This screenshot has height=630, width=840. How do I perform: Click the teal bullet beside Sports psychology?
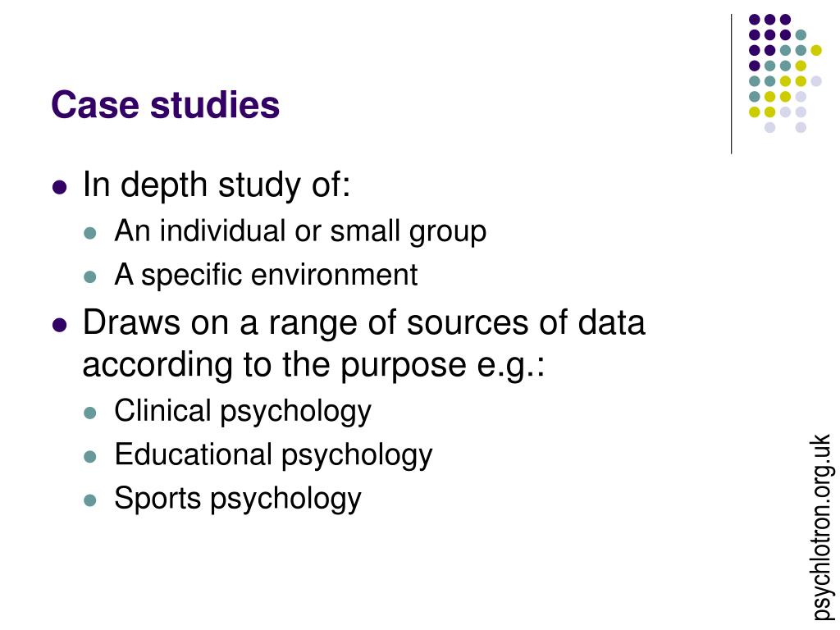[90, 500]
